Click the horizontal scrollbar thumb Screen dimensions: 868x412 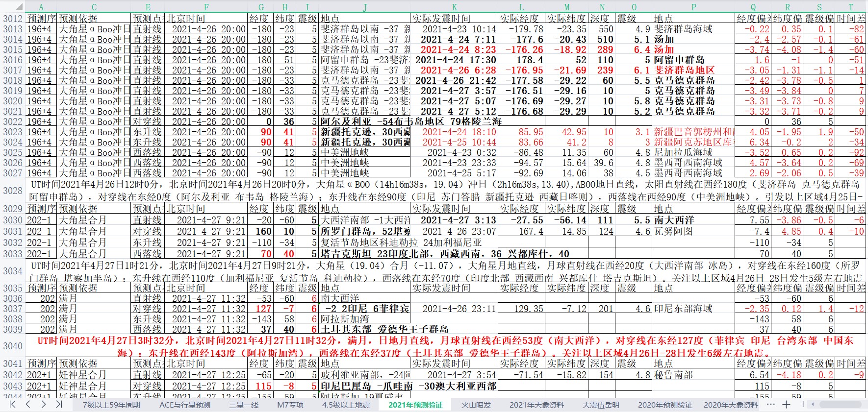pos(841,405)
